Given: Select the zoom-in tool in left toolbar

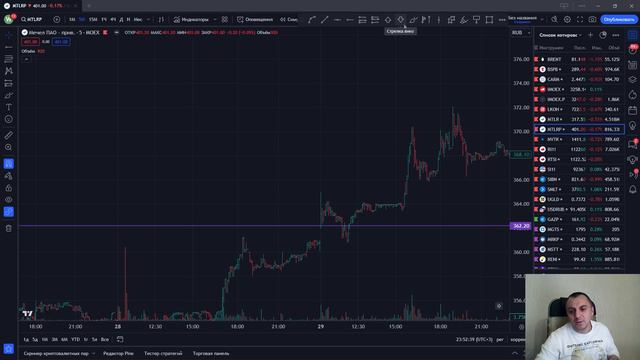Looking at the screenshot, I should 9,147.
